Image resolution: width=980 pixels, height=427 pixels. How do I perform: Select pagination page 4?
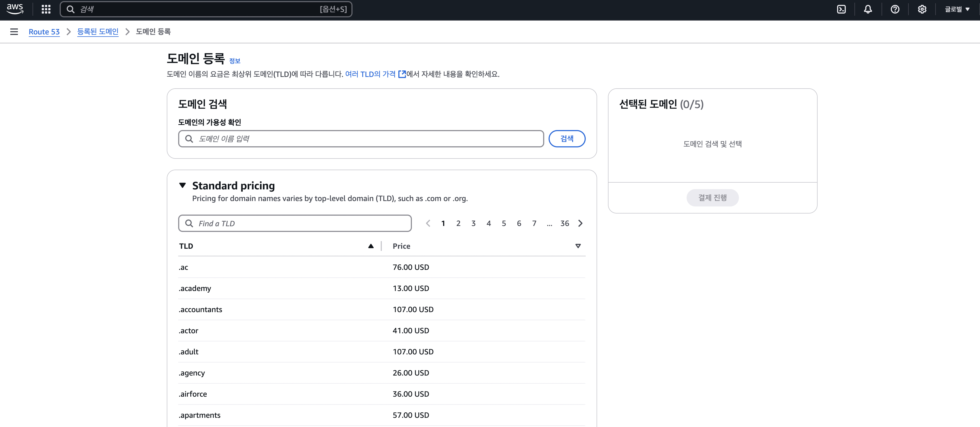(x=488, y=224)
